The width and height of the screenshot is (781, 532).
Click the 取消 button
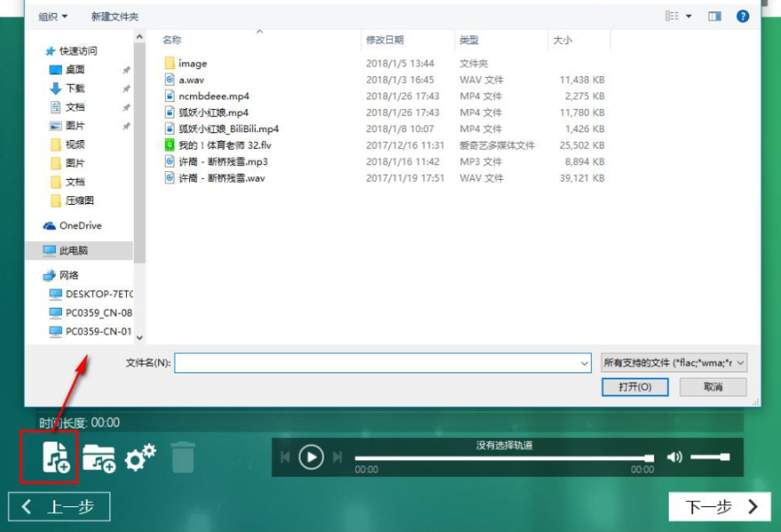[x=713, y=387]
